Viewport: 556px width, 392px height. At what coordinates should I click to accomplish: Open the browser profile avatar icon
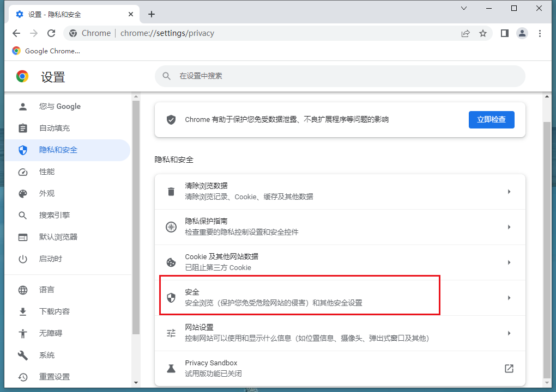(x=522, y=33)
